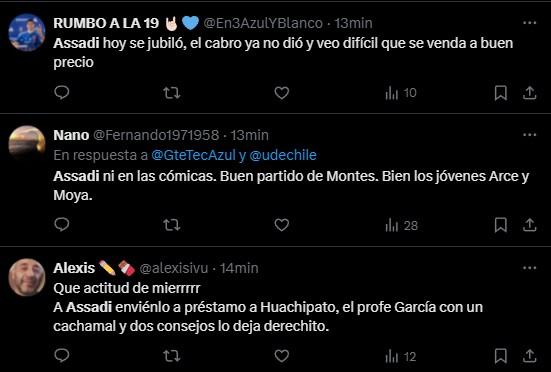Share the RUMBO A LA 19 tweet
The image size is (551, 372).
click(x=529, y=93)
